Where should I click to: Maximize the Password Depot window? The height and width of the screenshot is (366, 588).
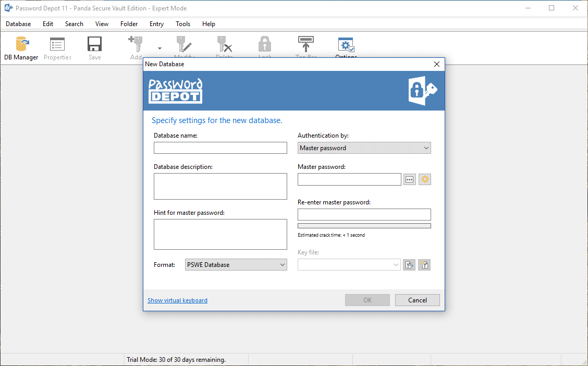click(552, 8)
